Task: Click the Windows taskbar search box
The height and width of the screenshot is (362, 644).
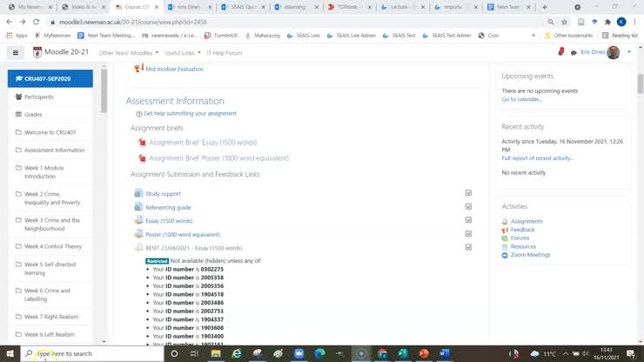Action: tap(92, 353)
